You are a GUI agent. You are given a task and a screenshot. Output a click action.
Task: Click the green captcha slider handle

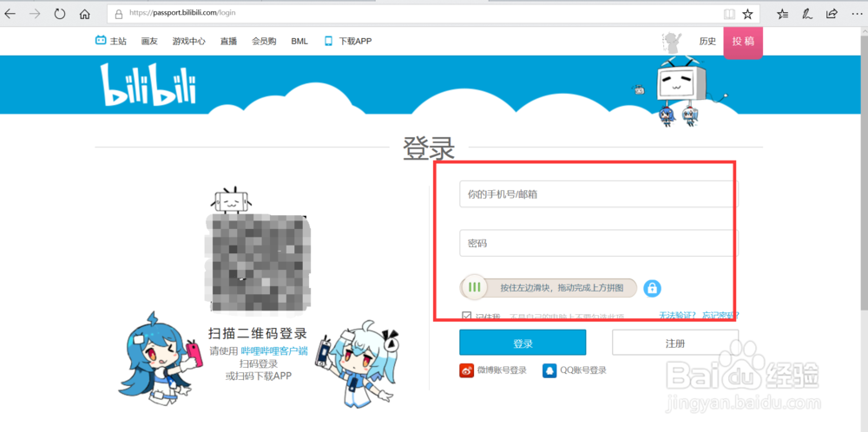click(473, 288)
